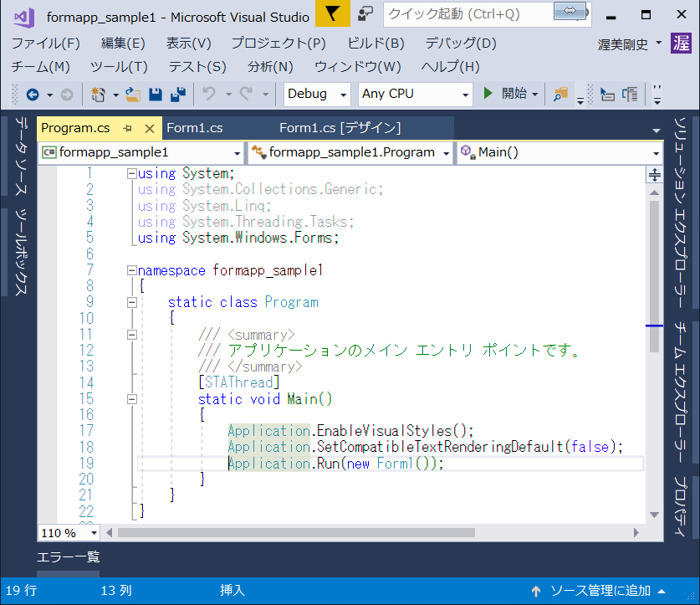
Task: Open the テスト(S) menu
Action: (197, 67)
